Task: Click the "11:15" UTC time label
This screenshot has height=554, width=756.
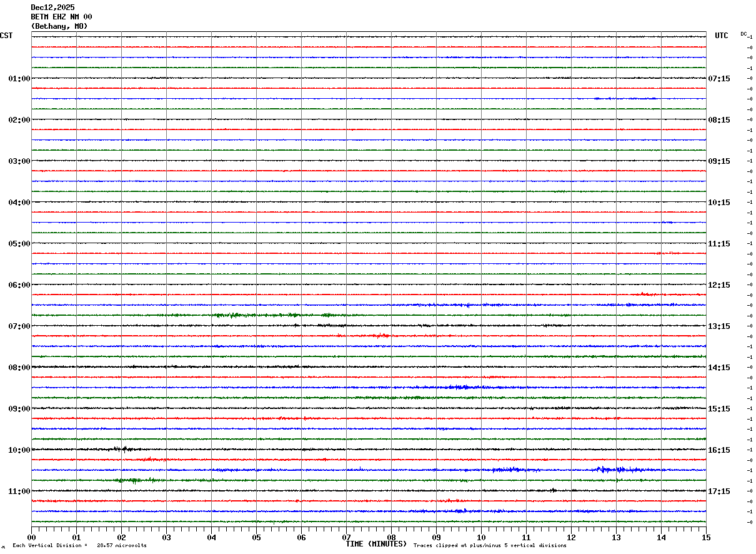Action: pos(719,244)
